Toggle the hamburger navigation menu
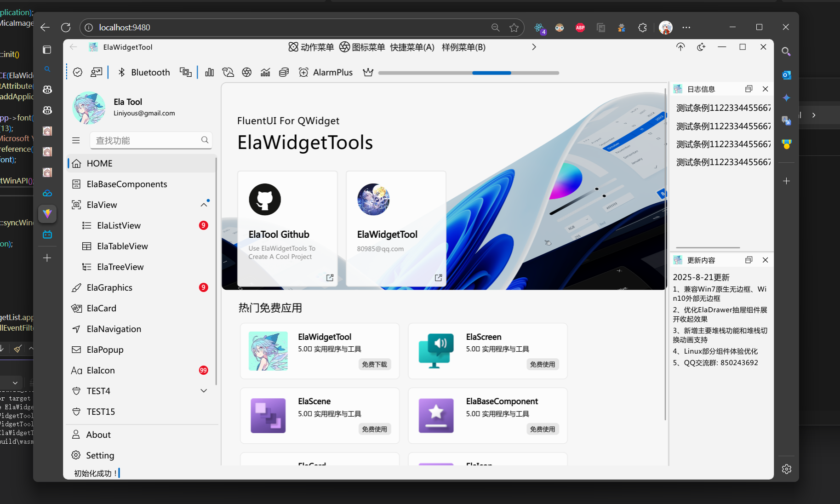This screenshot has width=840, height=504. [76, 140]
